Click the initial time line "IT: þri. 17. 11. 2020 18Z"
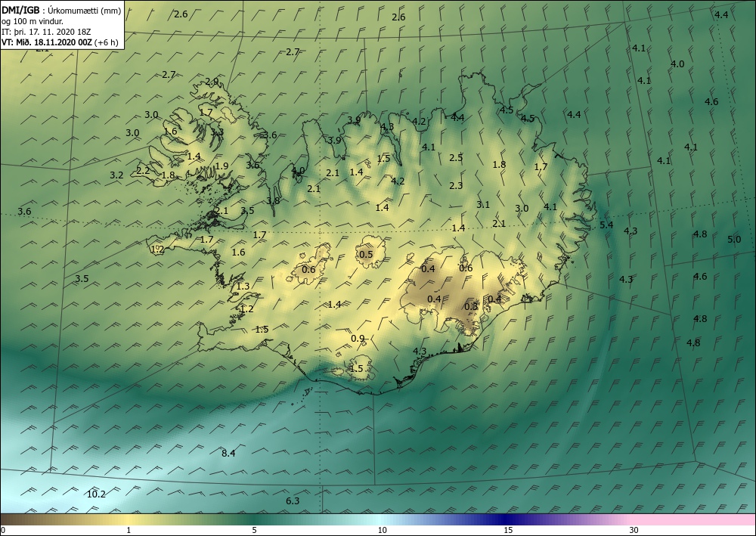This screenshot has width=756, height=536. (x=46, y=32)
